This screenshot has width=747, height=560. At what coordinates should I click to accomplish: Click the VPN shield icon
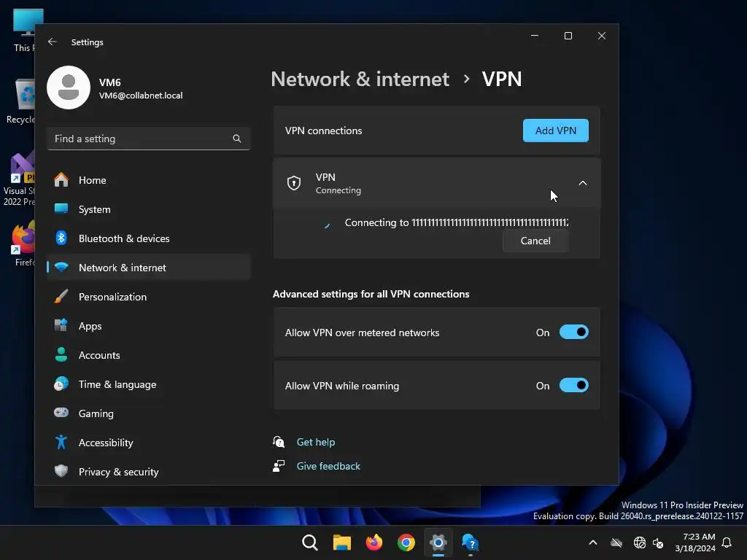pos(294,183)
